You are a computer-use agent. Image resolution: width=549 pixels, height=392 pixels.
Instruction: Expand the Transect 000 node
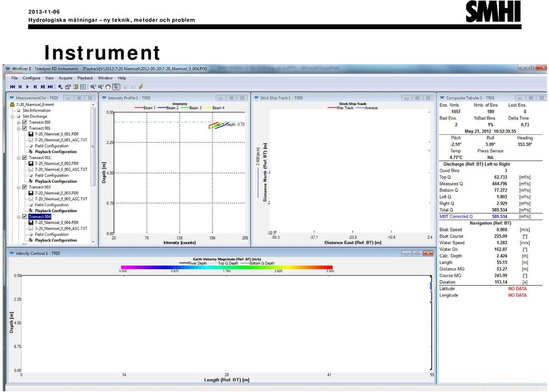click(18, 122)
